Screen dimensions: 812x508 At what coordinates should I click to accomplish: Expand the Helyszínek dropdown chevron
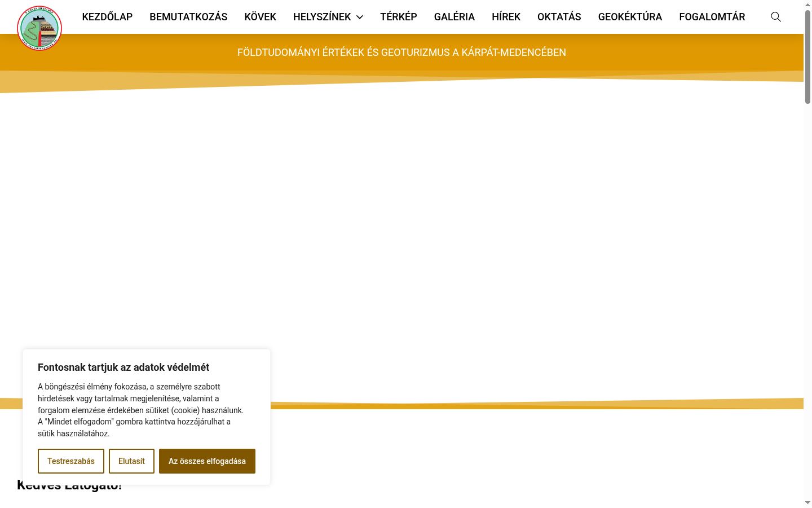tap(360, 17)
